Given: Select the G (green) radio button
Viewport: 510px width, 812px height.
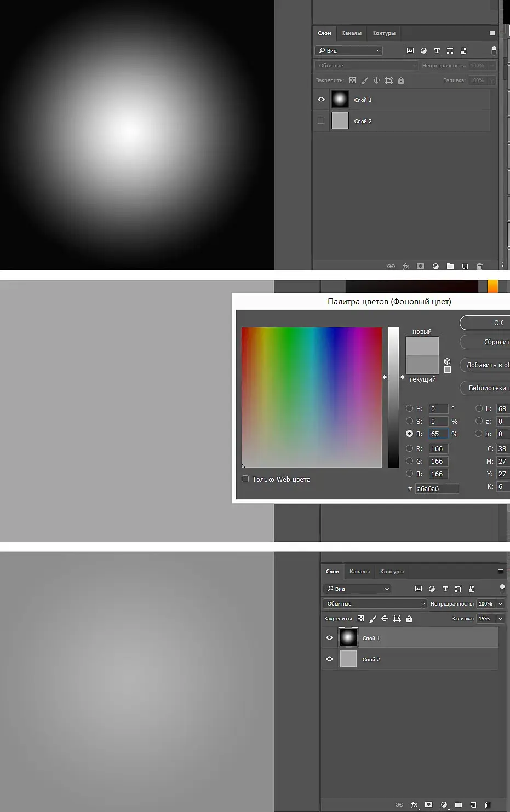Looking at the screenshot, I should tap(409, 461).
